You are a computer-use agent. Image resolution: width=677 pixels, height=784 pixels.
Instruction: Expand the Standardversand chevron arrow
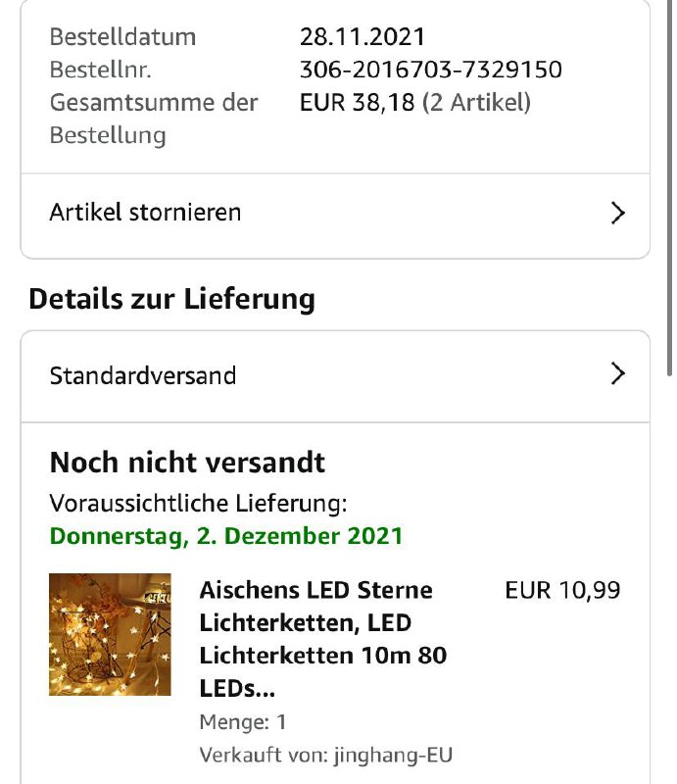pyautogui.click(x=617, y=373)
